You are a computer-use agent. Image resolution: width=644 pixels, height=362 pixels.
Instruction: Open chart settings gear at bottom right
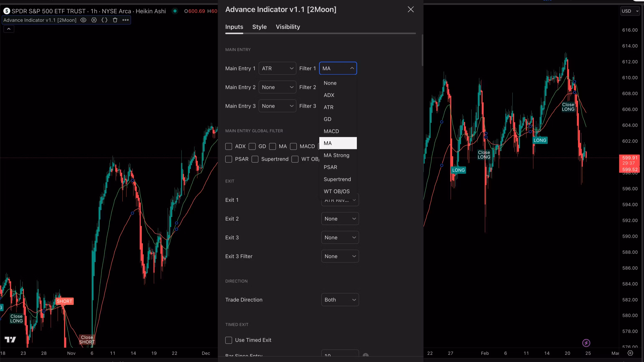630,353
